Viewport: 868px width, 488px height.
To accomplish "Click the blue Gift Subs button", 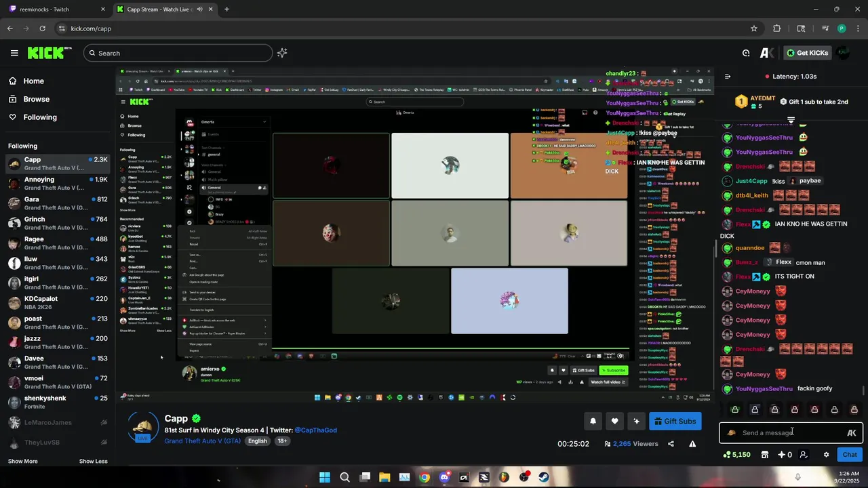I will coord(675,421).
